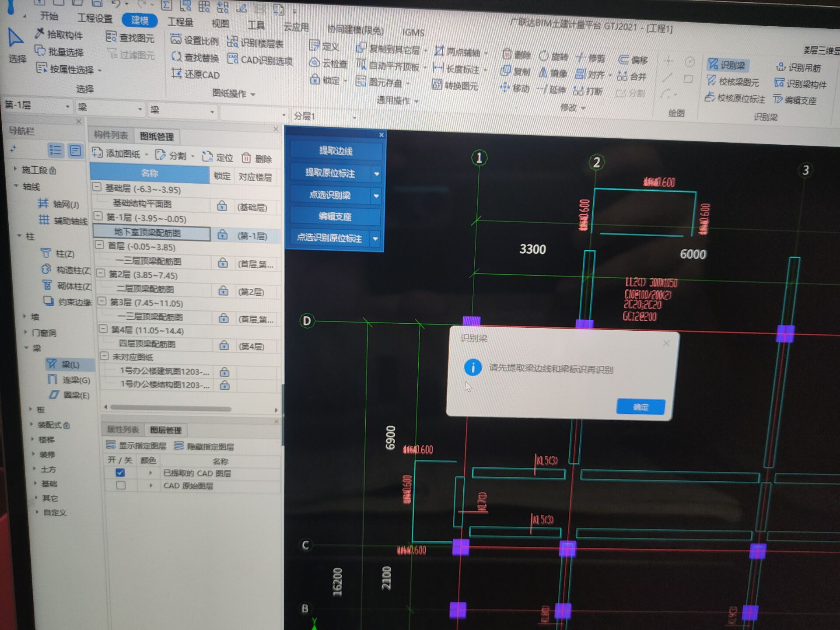Click the 移动 move tool
This screenshot has width=840, height=630.
coord(515,88)
